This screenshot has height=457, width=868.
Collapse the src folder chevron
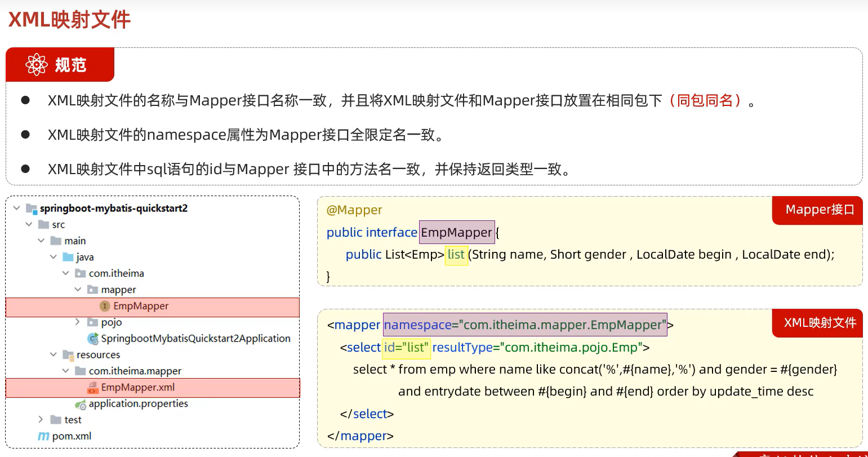29,225
